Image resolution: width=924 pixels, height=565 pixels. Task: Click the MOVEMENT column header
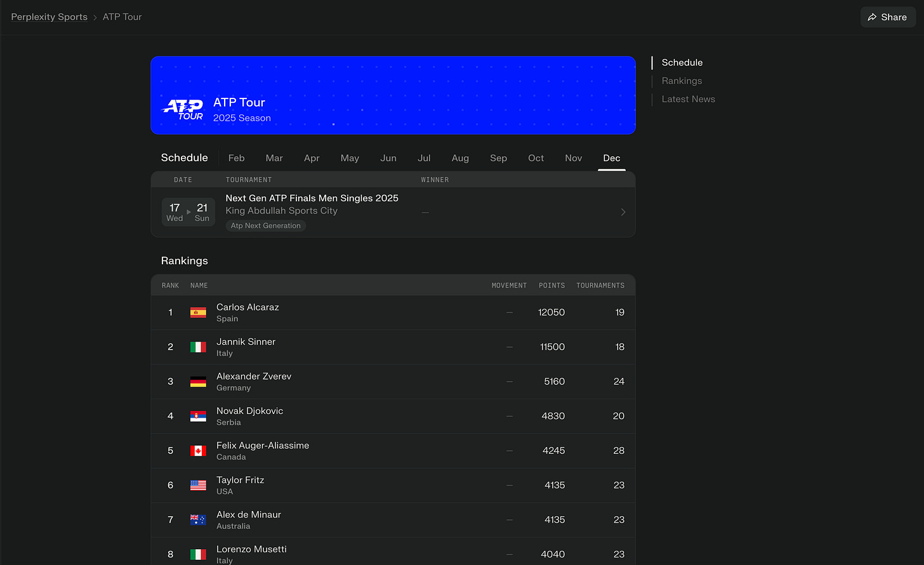tap(509, 286)
